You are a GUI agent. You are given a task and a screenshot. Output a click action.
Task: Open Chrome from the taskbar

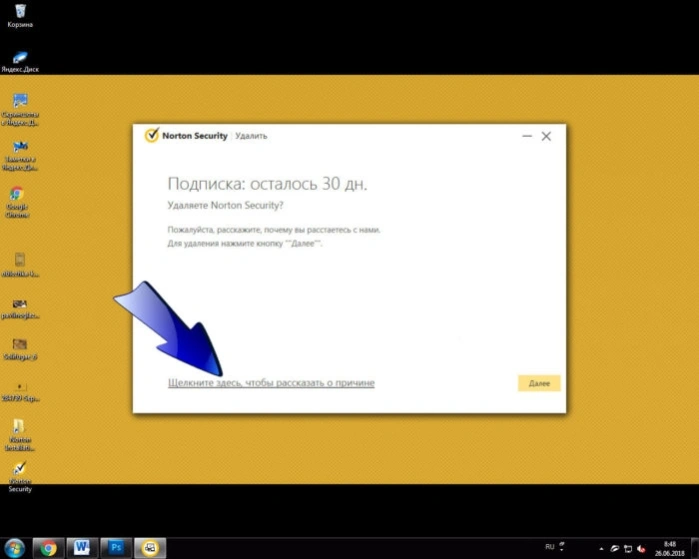click(x=49, y=548)
